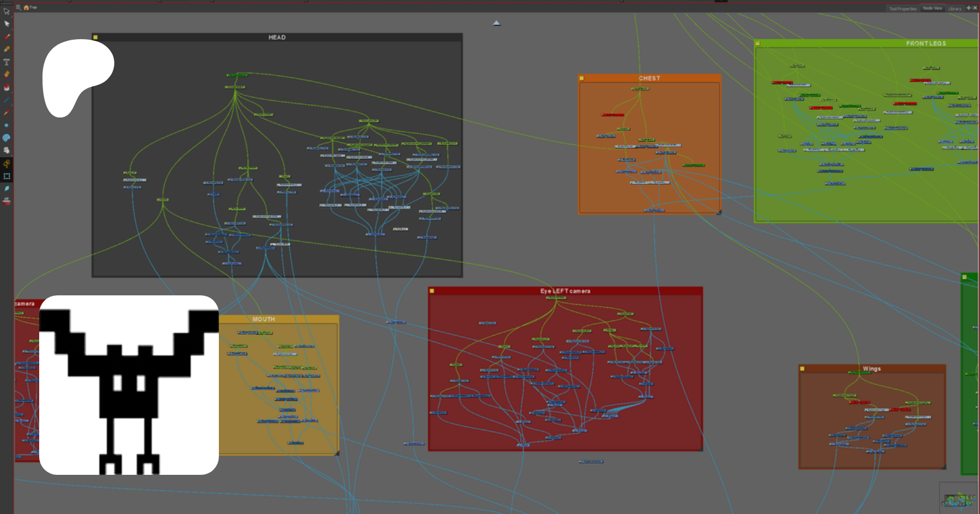Toggle the CHEST backdrop's yellow corner square

581,78
